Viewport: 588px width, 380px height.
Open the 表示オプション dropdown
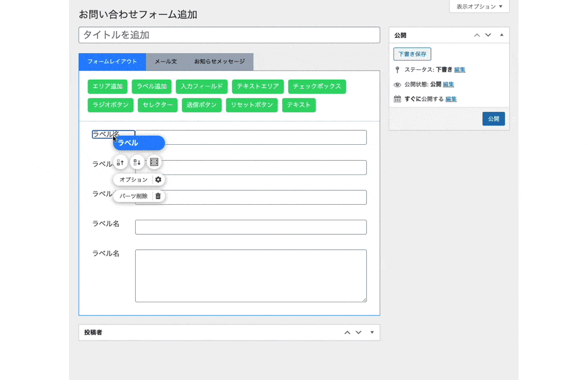479,6
